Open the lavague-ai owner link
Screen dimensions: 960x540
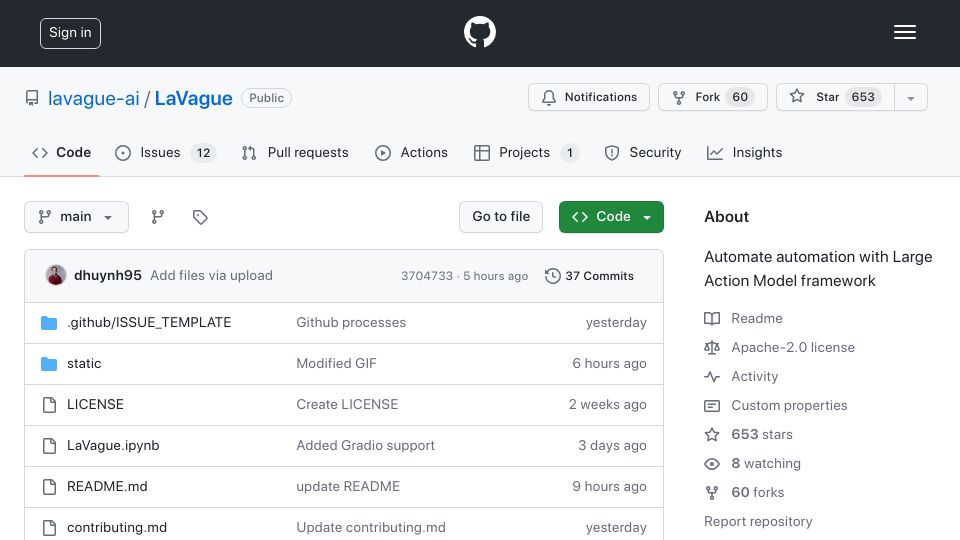pyautogui.click(x=94, y=98)
